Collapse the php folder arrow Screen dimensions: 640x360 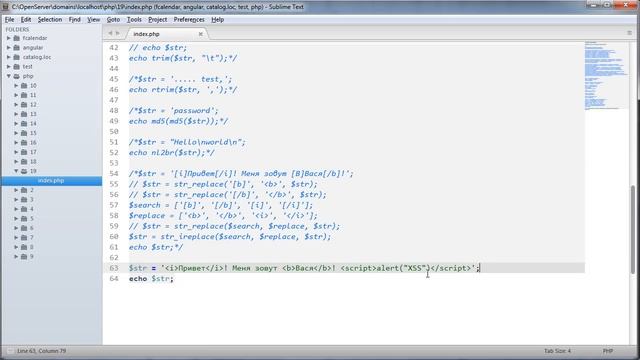9,76
